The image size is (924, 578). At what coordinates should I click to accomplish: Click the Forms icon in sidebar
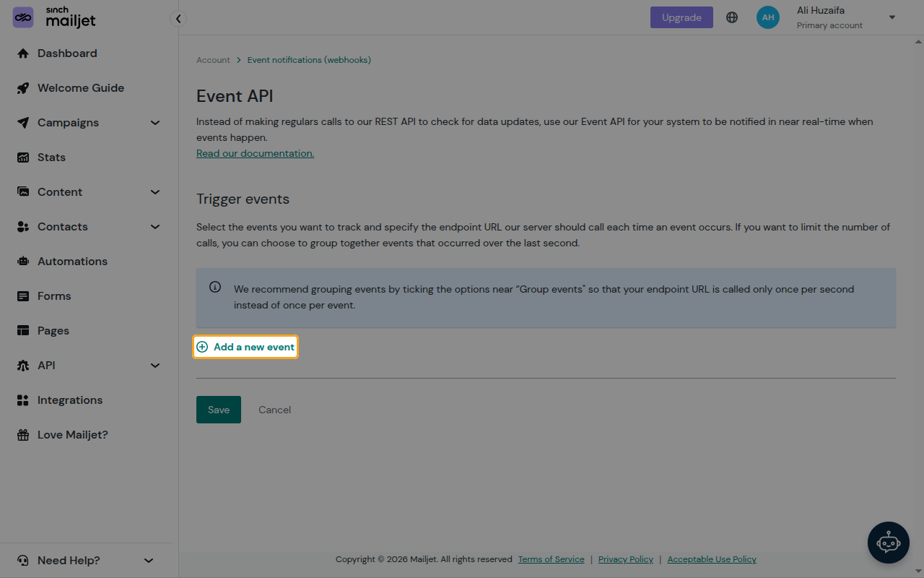pyautogui.click(x=23, y=296)
